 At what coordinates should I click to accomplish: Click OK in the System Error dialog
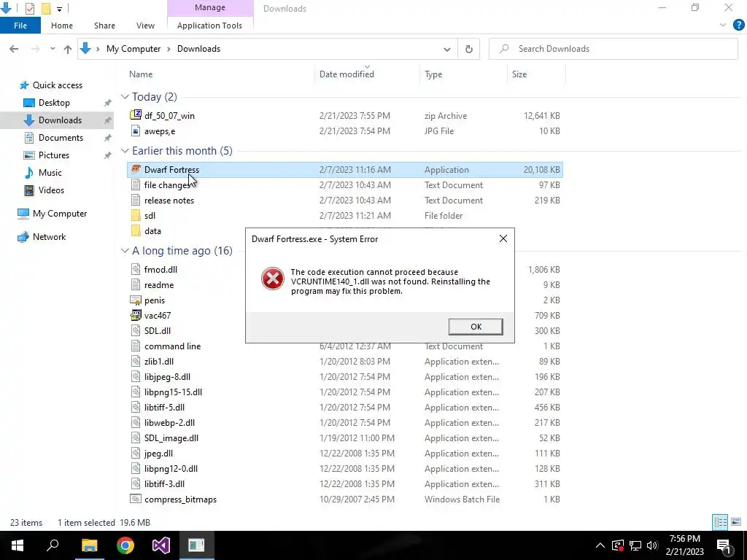476,327
